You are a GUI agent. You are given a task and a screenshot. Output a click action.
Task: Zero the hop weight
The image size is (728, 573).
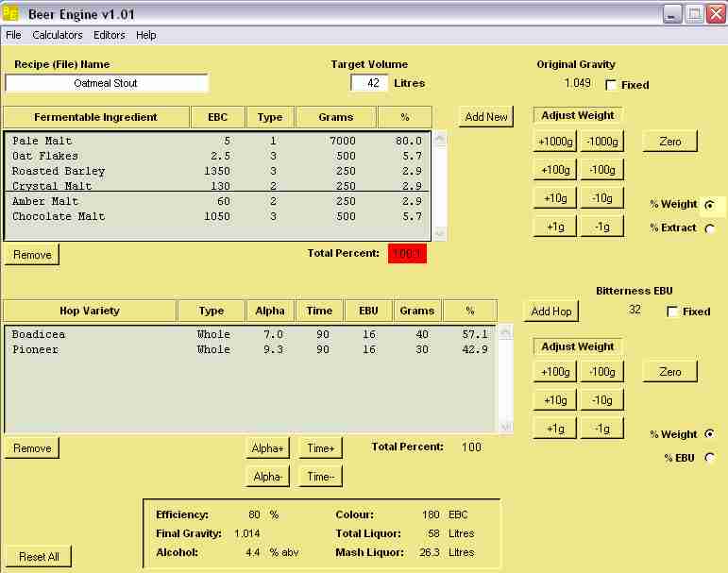pyautogui.click(x=670, y=372)
